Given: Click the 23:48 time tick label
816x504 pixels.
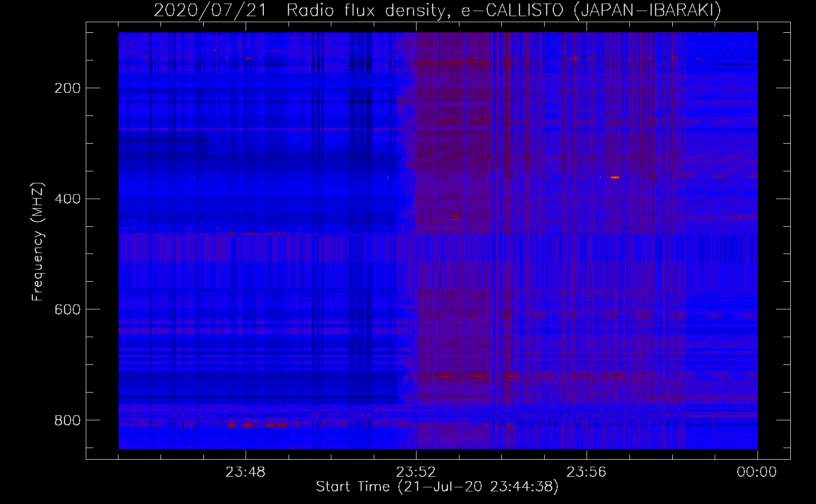Looking at the screenshot, I should 245,472.
